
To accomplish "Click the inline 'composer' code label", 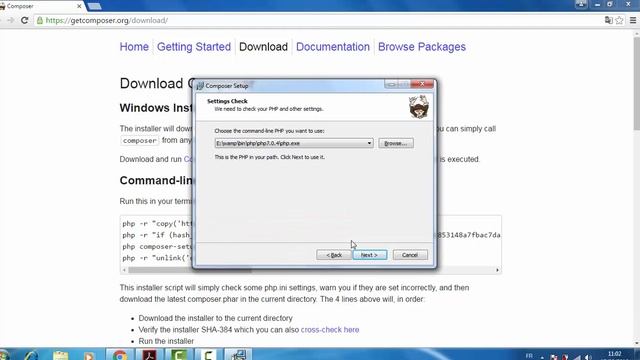I will coord(139,140).
